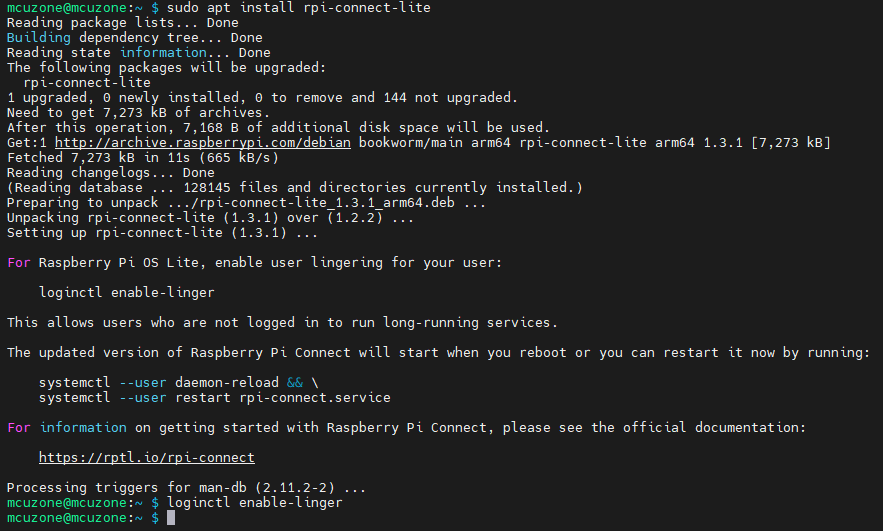Click the "Need to get 7,273 kB of archives" line
The image size is (883, 531).
[138, 113]
